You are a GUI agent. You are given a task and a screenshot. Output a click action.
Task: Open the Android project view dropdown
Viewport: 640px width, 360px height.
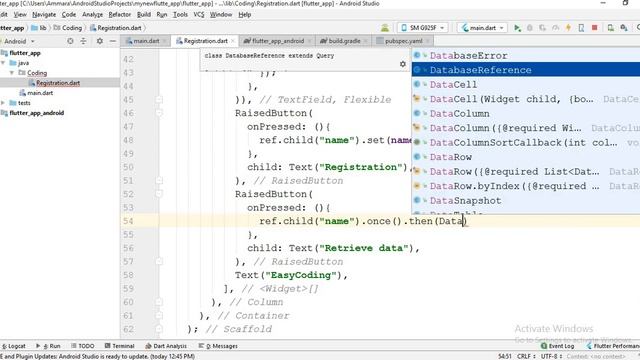point(18,41)
